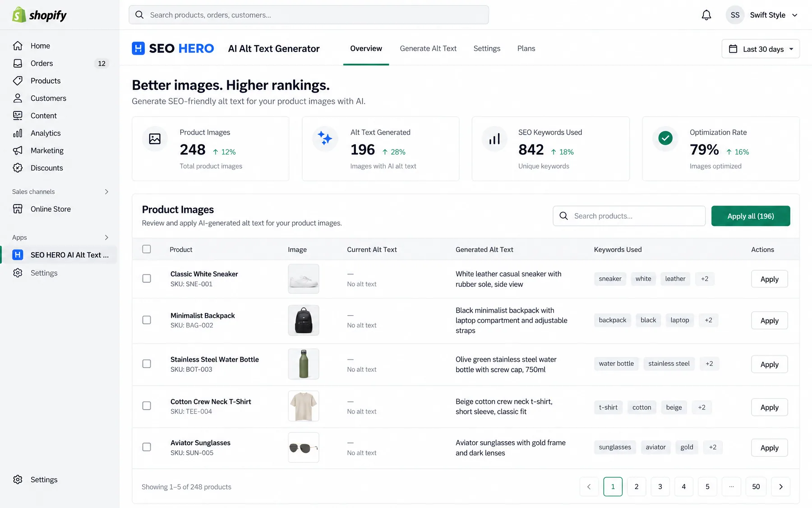The width and height of the screenshot is (812, 508).
Task: Check the Minimalist Backpack row
Action: pos(147,320)
